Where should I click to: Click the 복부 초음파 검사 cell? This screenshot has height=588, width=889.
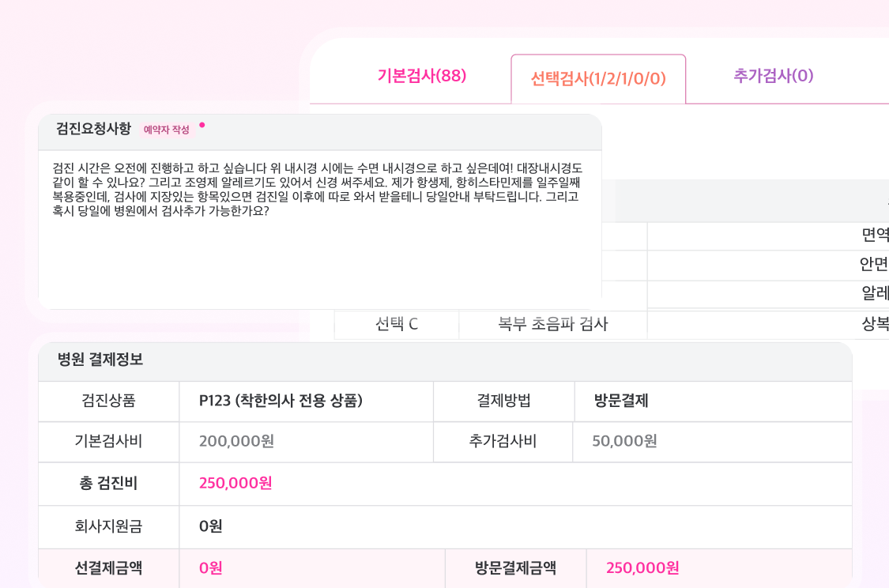tap(553, 324)
